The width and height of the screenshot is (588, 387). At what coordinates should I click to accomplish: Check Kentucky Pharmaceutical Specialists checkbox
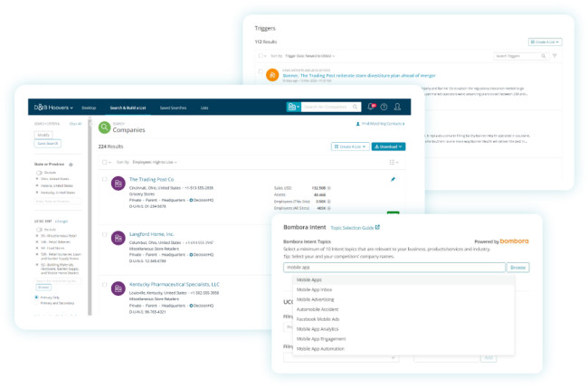105,285
